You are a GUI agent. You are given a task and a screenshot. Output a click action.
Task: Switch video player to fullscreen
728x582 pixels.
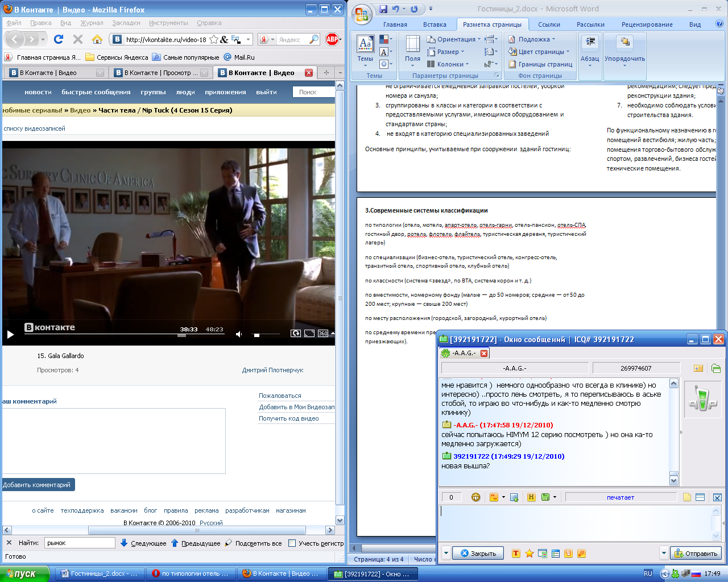point(309,334)
